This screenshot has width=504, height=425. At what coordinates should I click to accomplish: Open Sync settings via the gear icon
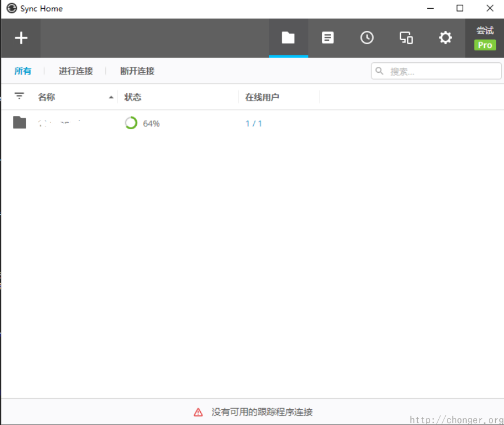[x=445, y=37]
